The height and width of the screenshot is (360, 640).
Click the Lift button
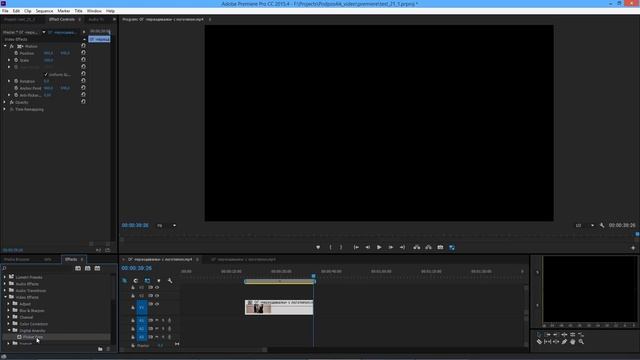(416, 247)
